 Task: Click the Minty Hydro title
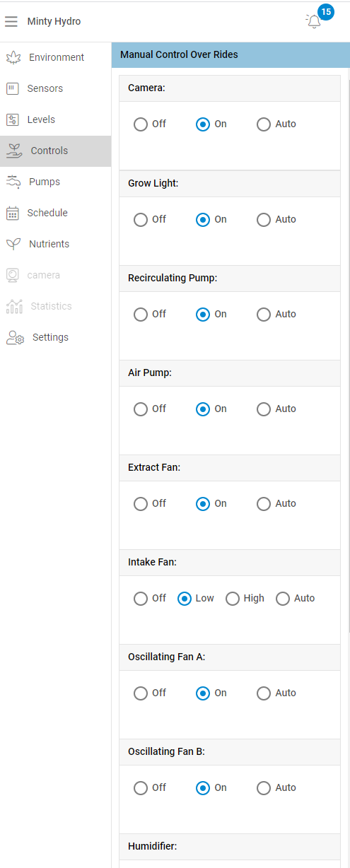tap(54, 21)
